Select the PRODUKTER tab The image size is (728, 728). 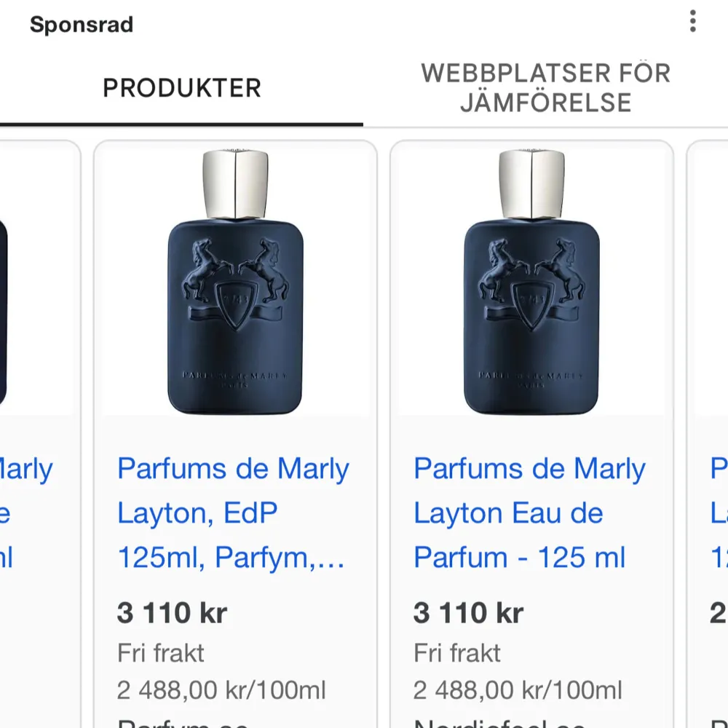(182, 87)
